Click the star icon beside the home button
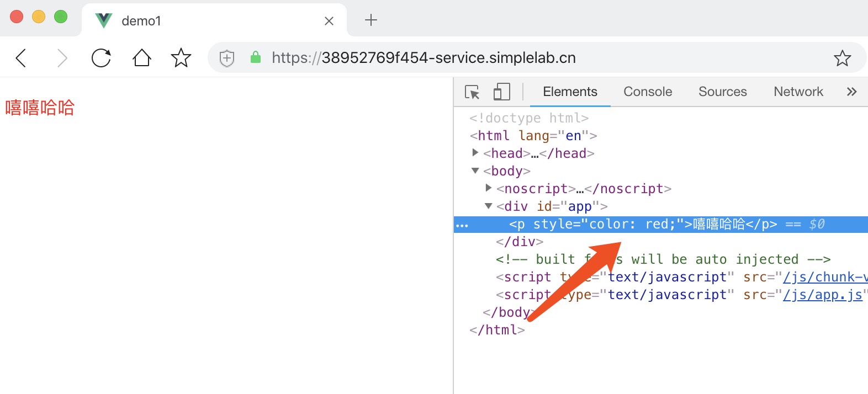Viewport: 868px width, 394px height. [181, 58]
